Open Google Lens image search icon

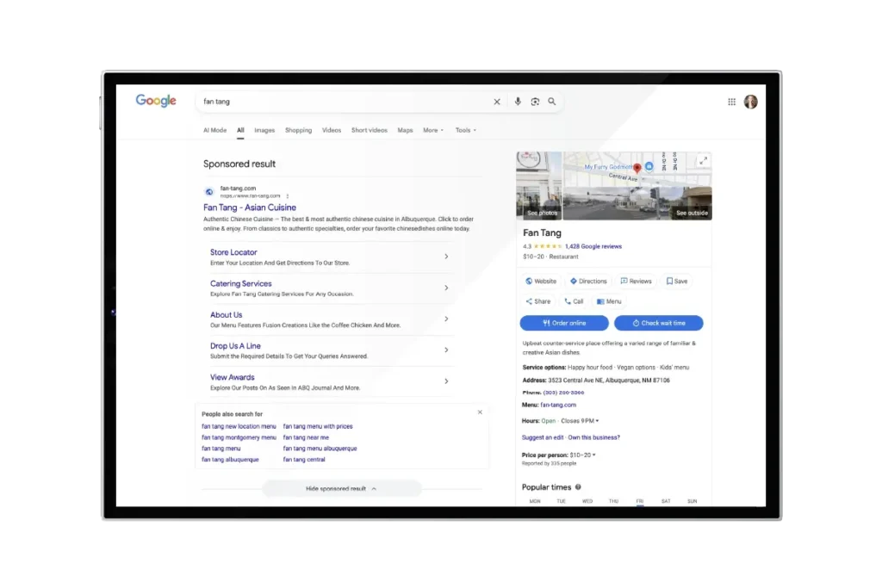pyautogui.click(x=535, y=102)
